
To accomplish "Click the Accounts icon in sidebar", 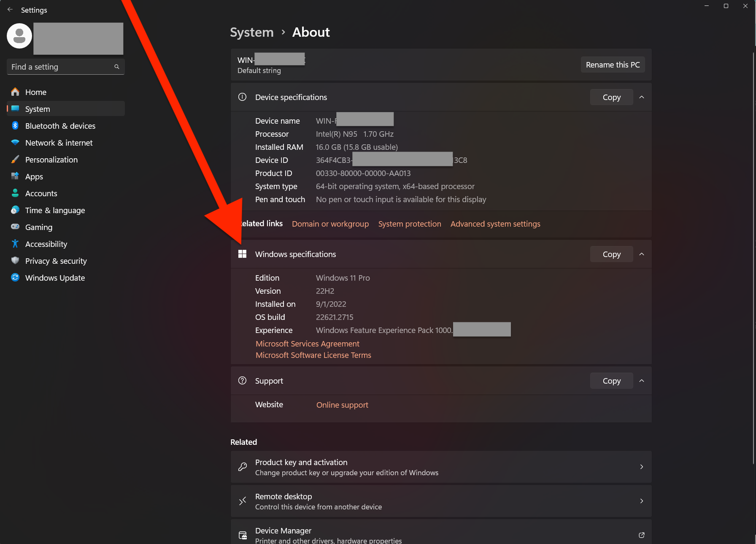I will pyautogui.click(x=15, y=193).
